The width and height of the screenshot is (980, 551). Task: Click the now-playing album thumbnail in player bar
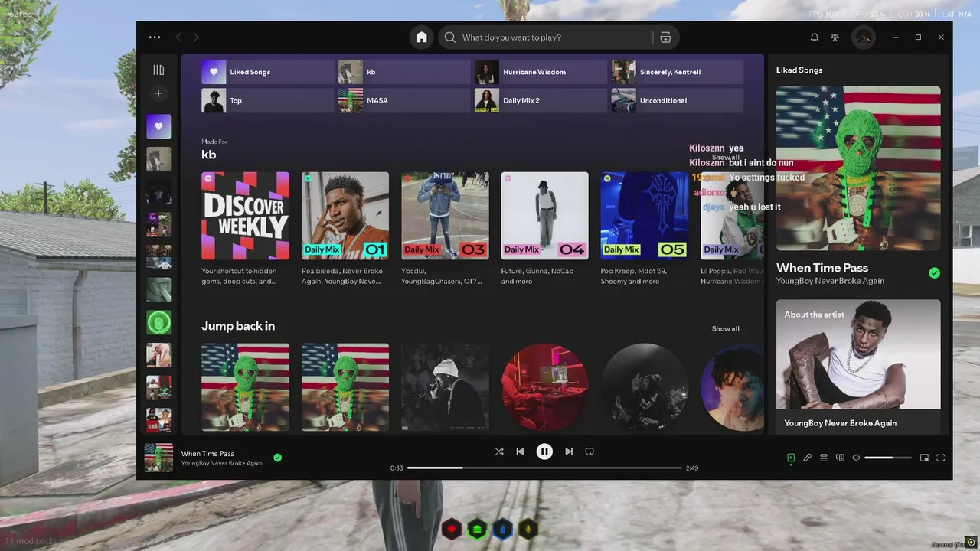tap(158, 458)
